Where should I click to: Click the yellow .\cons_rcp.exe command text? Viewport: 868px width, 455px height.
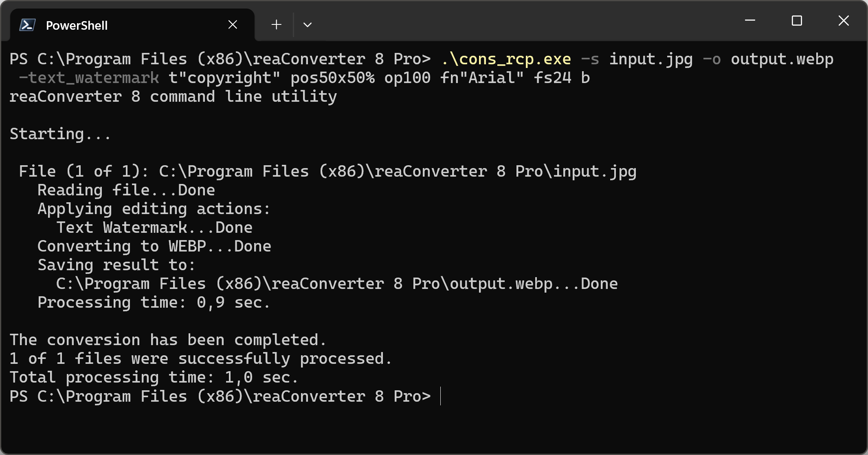point(506,59)
